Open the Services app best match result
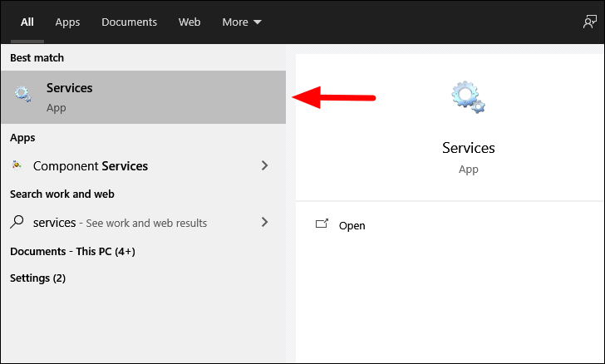Screen dimensions: 605x364 143,97
